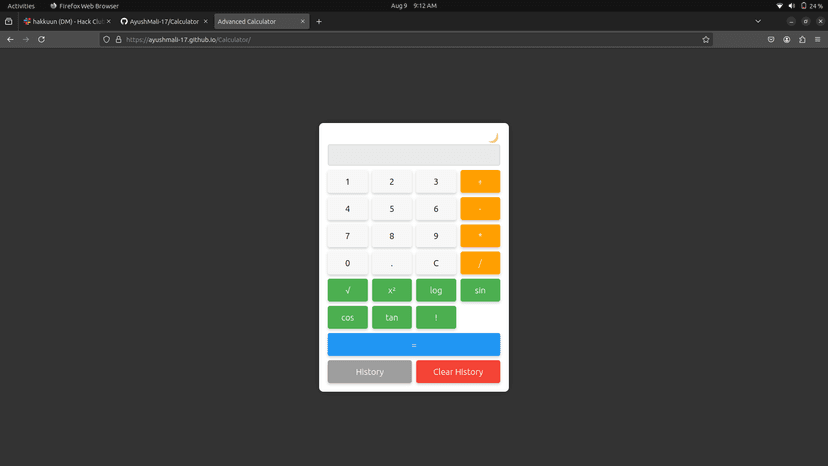Open the Firefox hamburger application menu
Viewport: 828px width, 466px height.
817,40
